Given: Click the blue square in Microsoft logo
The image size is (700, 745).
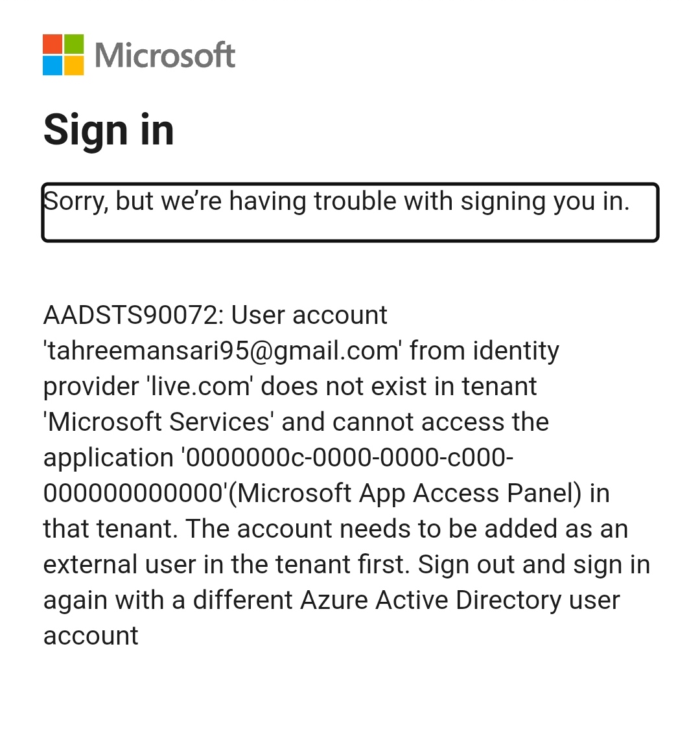Looking at the screenshot, I should coord(52,65).
